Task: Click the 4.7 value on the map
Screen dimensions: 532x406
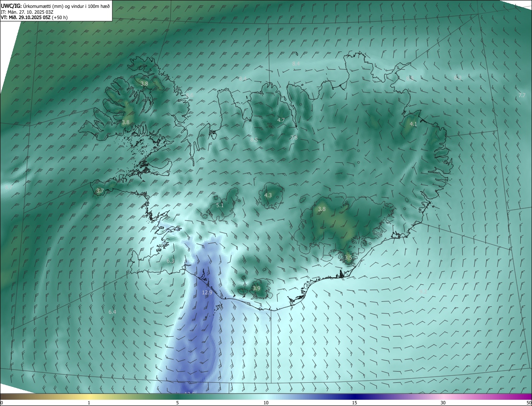Action: [281, 120]
